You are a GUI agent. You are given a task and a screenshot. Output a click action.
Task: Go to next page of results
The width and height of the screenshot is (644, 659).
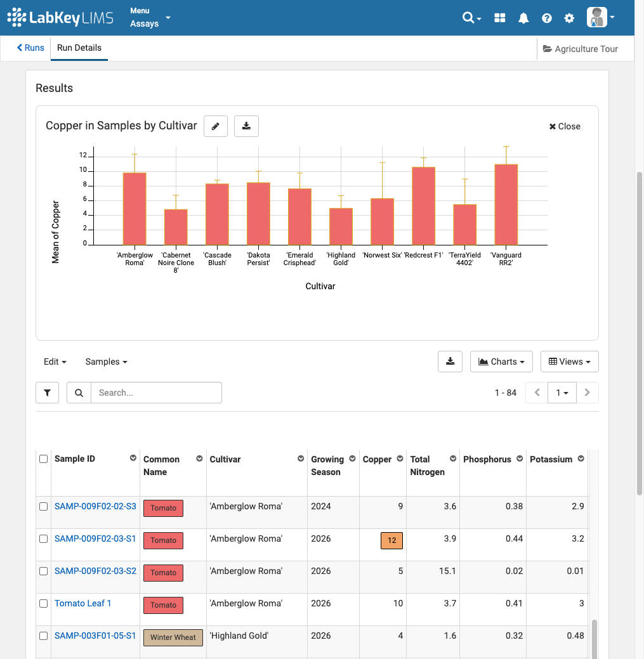[x=588, y=393]
